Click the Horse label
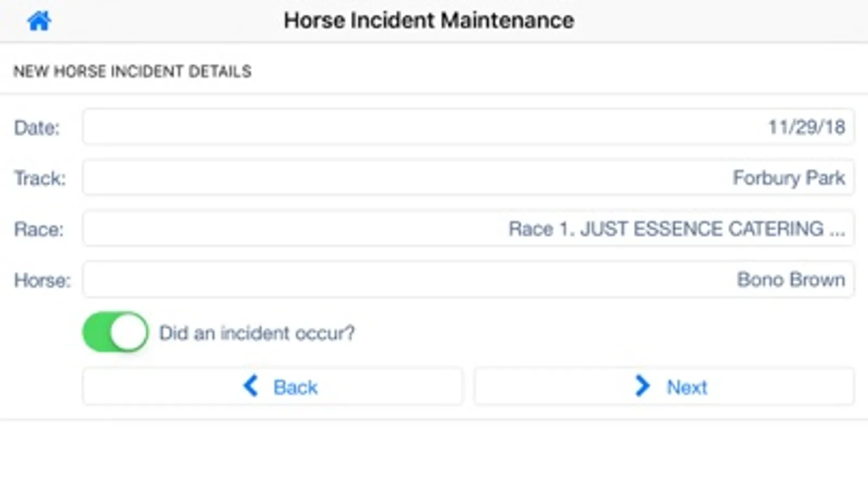The width and height of the screenshot is (868, 489). point(42,280)
